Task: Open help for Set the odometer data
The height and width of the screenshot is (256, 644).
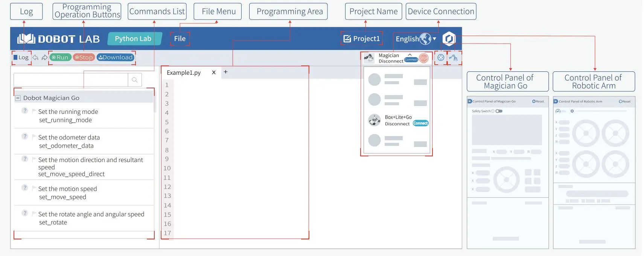Action: [25, 136]
